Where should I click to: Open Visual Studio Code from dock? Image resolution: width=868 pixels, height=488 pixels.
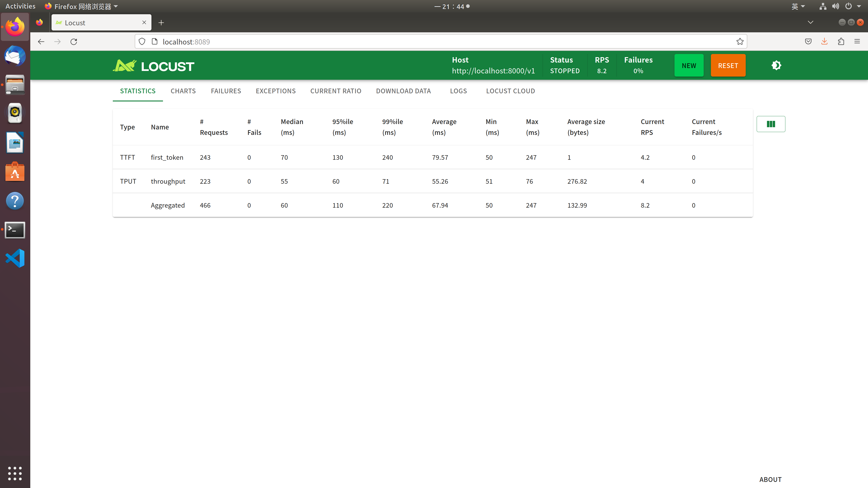coord(15,258)
